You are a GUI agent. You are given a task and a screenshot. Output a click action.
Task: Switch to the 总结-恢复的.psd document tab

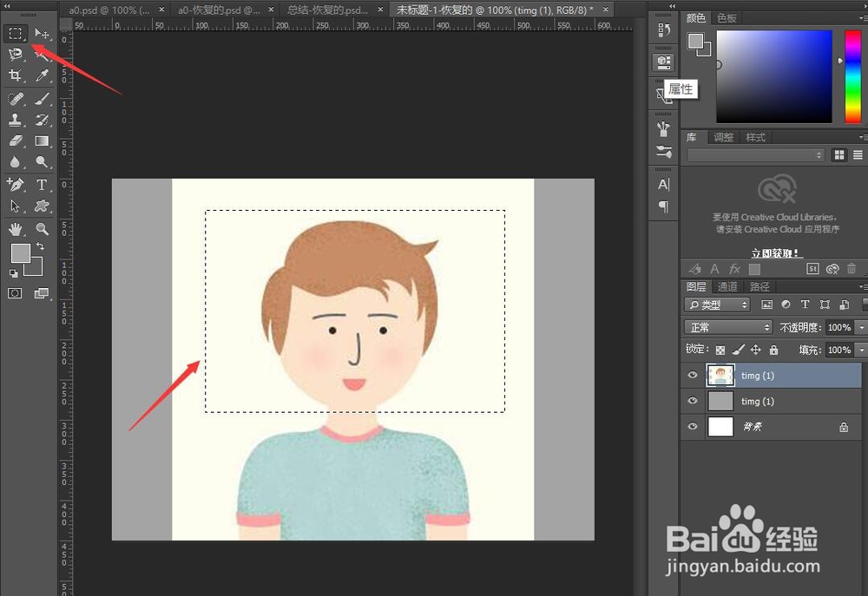pyautogui.click(x=328, y=10)
